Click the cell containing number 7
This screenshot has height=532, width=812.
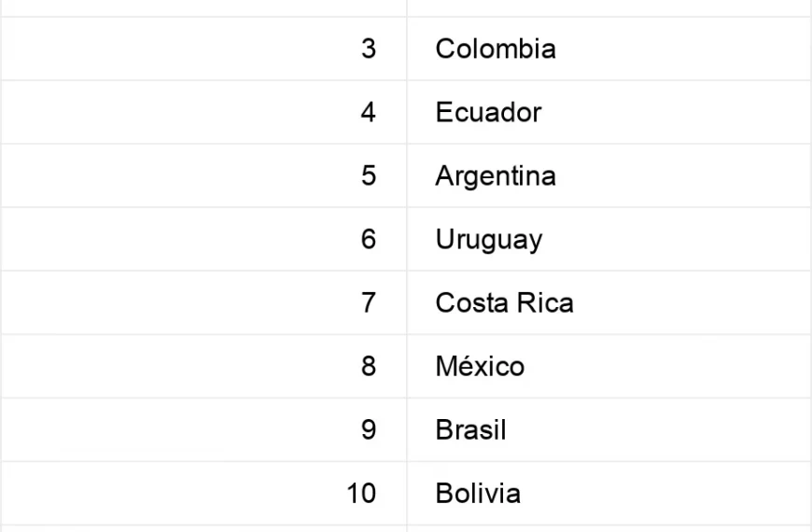tap(204, 302)
